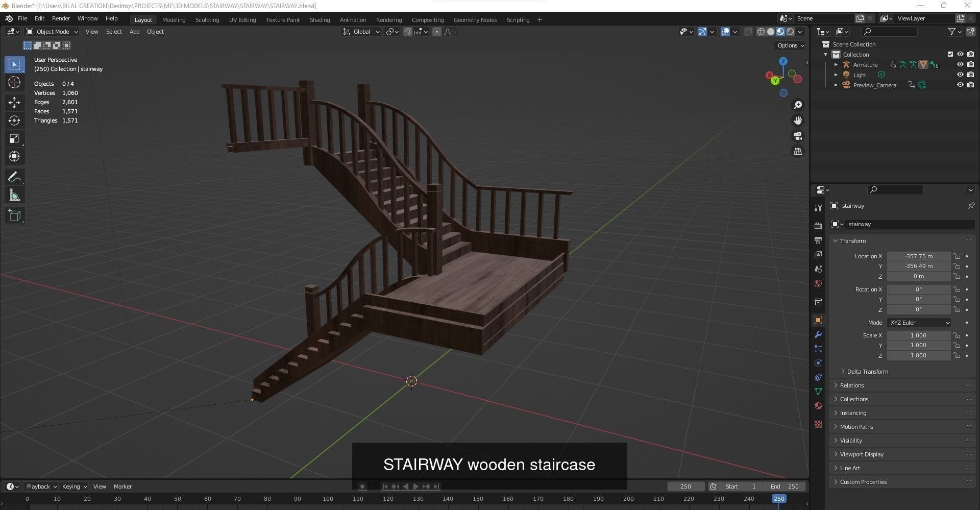Activate the Scale tool
Viewport: 980px width, 510px height.
tap(14, 138)
